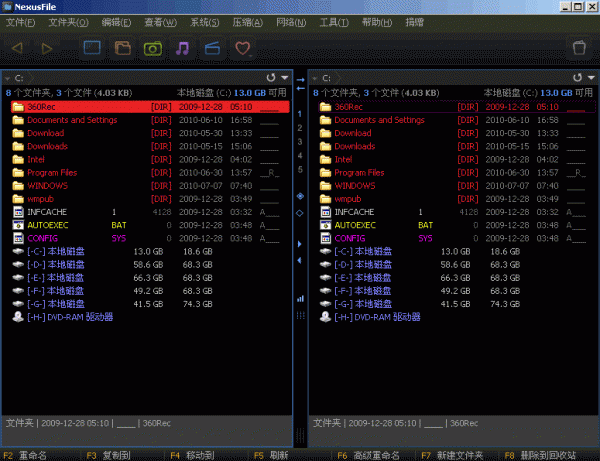Click the hollow diamond deselect icon

(x=300, y=213)
